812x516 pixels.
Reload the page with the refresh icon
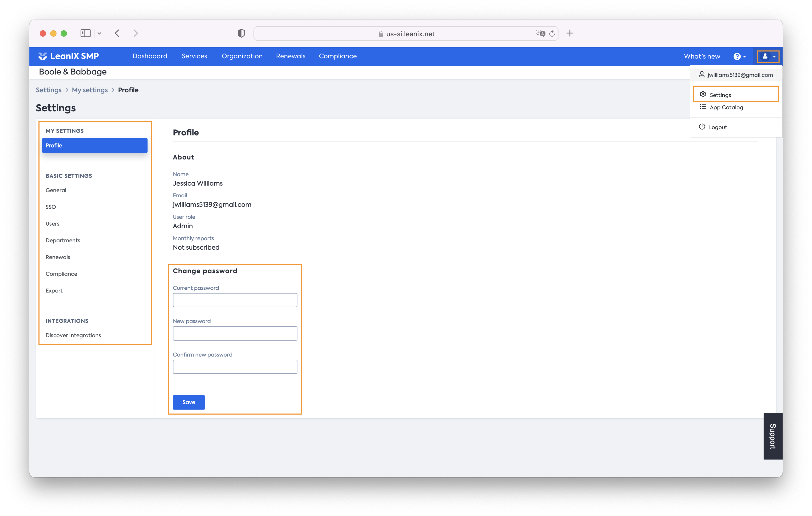552,33
